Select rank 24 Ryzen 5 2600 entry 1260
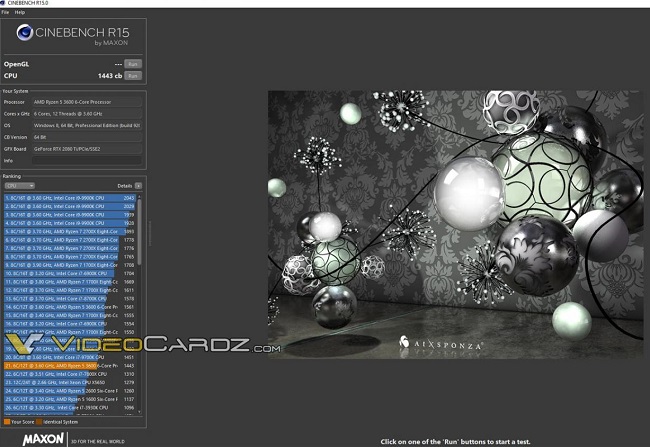Screen dimensions: 650x447 click(x=70, y=391)
